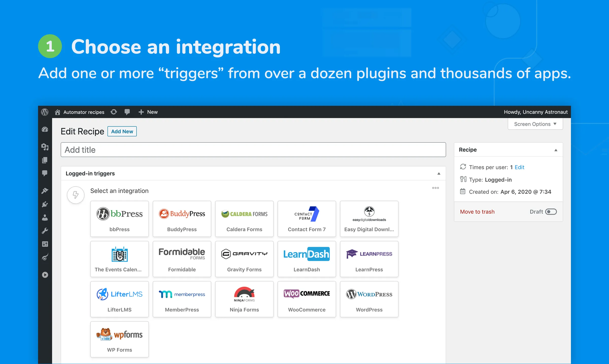Image resolution: width=609 pixels, height=364 pixels.
Task: Open the WordPress Dashboard from the sidebar
Action: click(45, 129)
